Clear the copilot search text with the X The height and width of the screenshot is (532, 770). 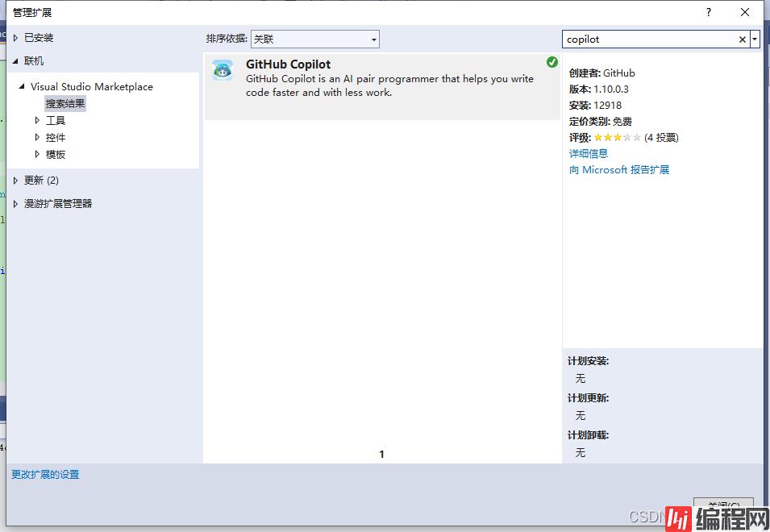[742, 39]
